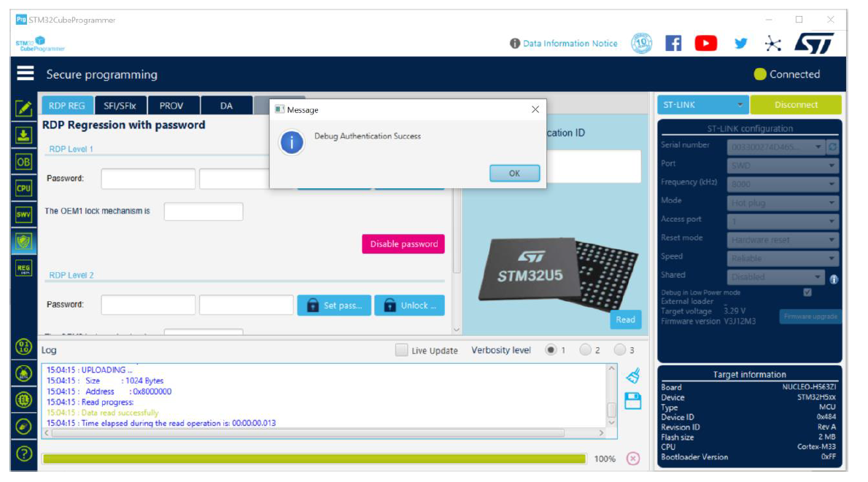Click the Disconnect button

796,104
